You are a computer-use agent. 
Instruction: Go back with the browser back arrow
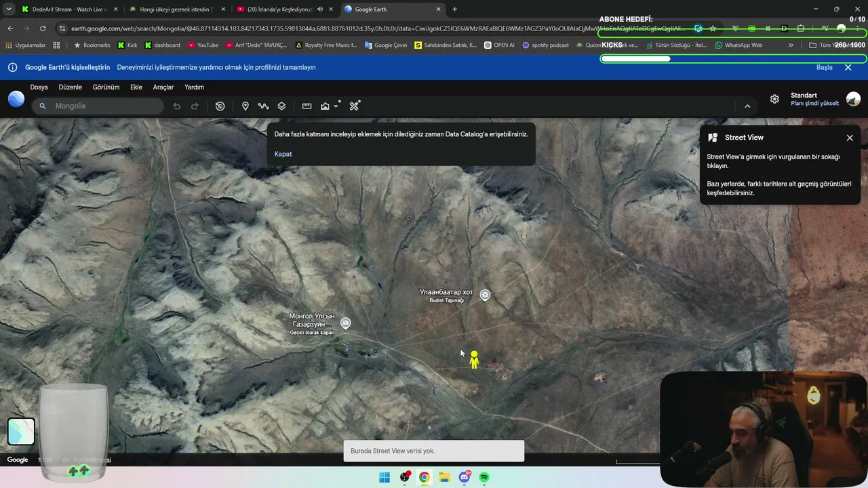pyautogui.click(x=10, y=28)
